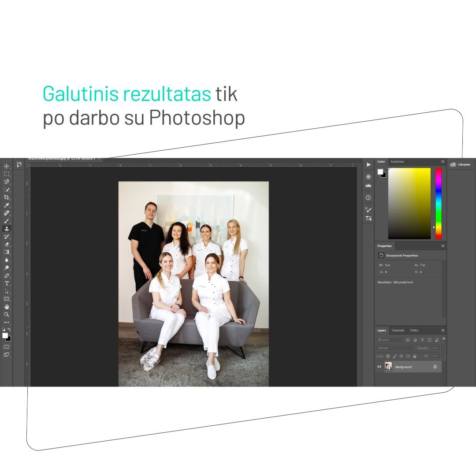Image resolution: width=476 pixels, height=476 pixels.
Task: Select the Crop tool
Action: pos(7,197)
